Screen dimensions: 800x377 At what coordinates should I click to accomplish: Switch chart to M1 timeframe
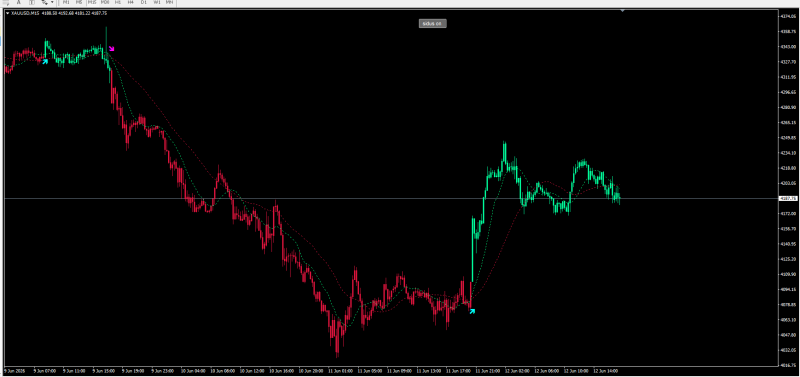tap(66, 2)
